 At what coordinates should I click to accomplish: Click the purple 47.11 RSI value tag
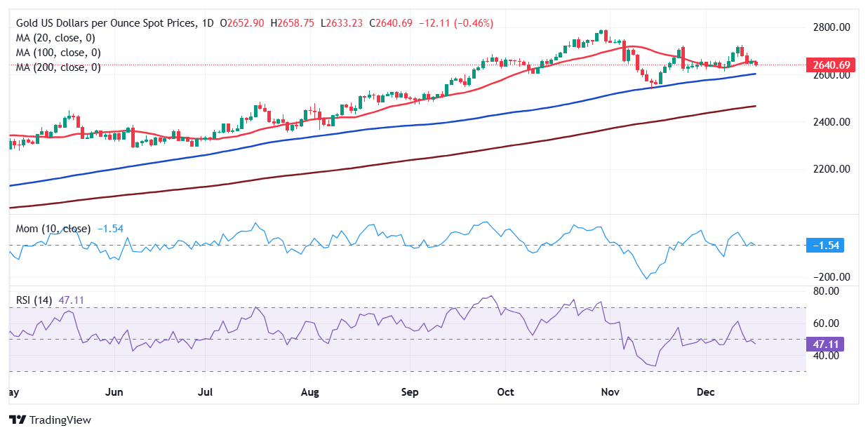828,344
